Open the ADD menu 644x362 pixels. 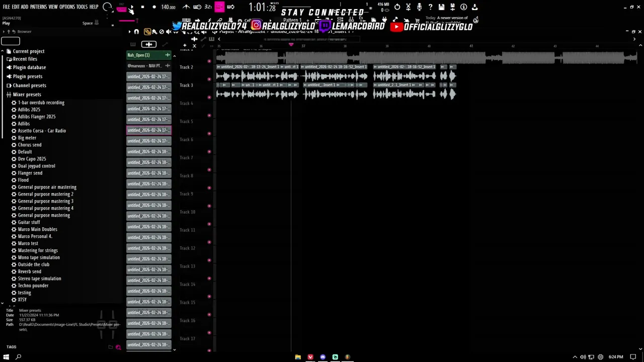click(24, 7)
